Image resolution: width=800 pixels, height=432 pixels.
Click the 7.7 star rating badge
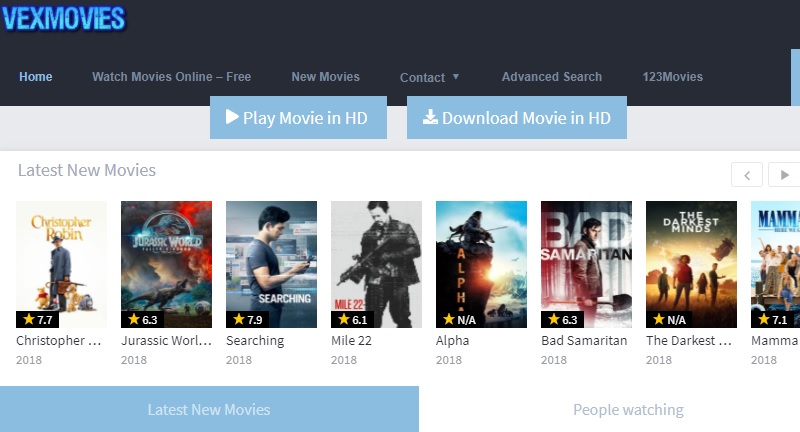tap(38, 319)
